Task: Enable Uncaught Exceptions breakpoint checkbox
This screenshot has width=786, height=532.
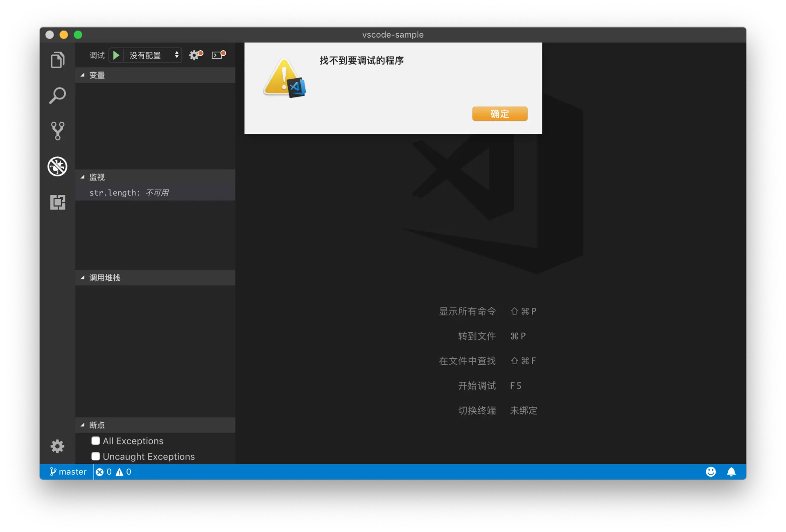Action: point(96,456)
